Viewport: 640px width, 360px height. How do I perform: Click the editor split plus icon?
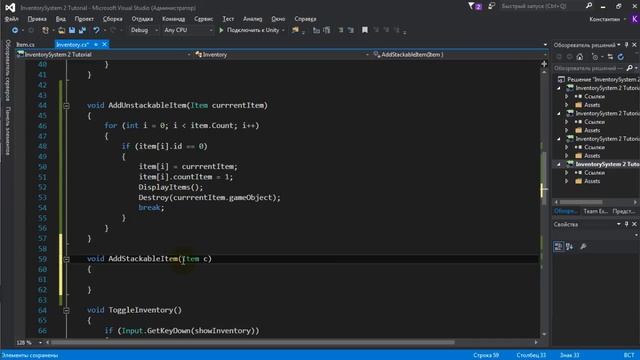(x=544, y=64)
